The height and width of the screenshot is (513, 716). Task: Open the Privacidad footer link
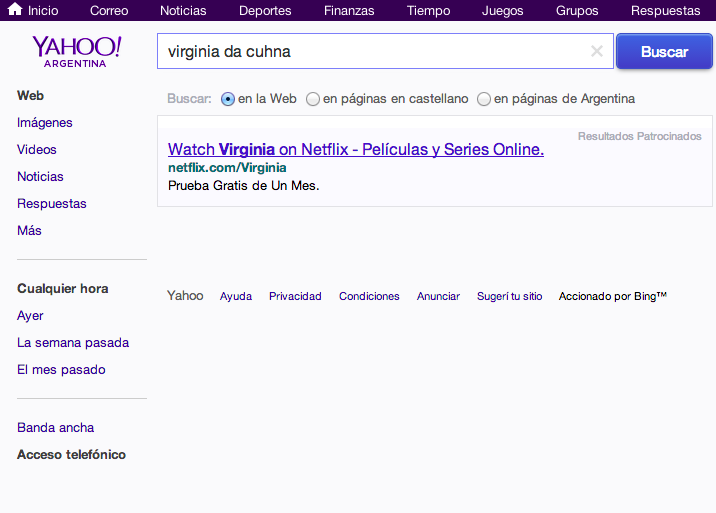tap(295, 296)
